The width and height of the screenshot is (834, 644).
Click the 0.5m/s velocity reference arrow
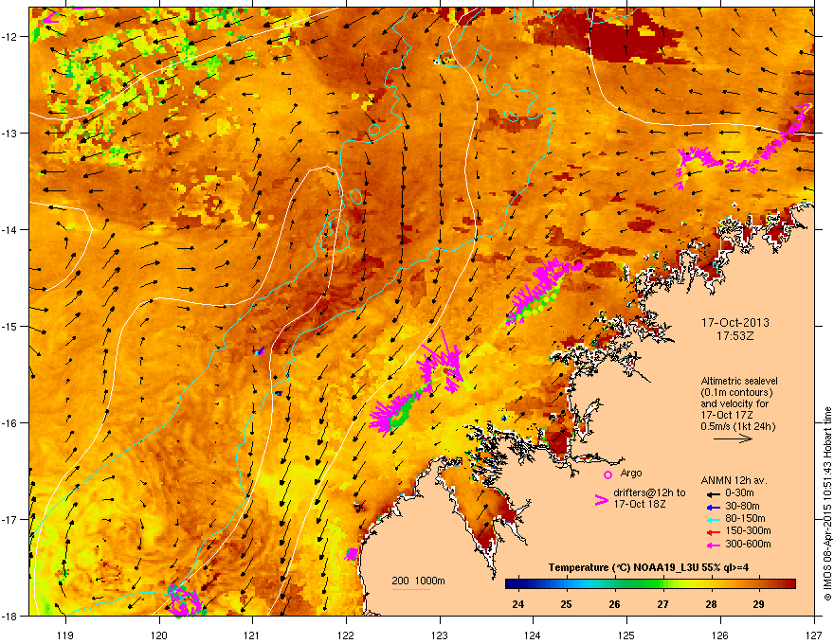click(733, 438)
